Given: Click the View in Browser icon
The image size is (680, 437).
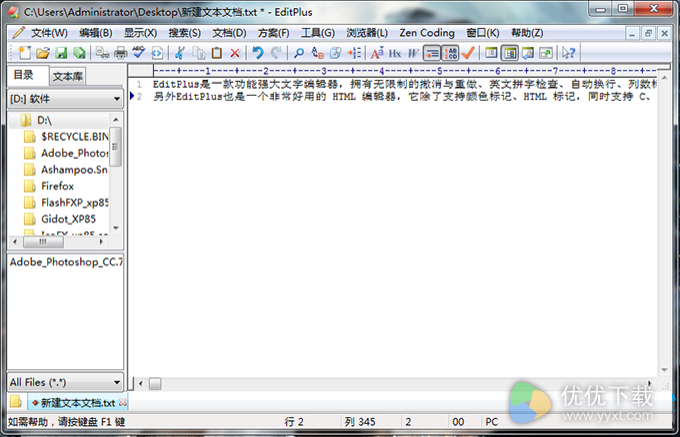Looking at the screenshot, I should (157, 53).
